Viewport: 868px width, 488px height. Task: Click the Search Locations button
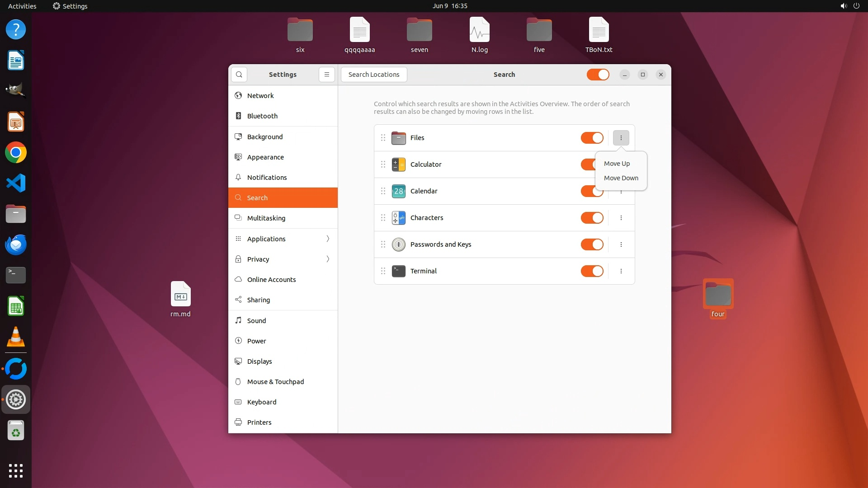(x=373, y=75)
